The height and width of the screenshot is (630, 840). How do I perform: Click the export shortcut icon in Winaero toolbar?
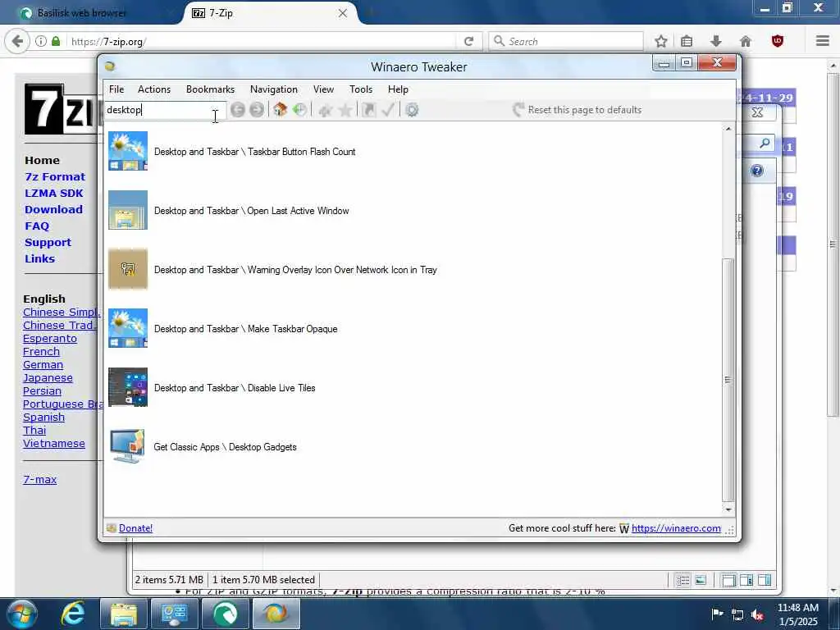[x=368, y=110]
